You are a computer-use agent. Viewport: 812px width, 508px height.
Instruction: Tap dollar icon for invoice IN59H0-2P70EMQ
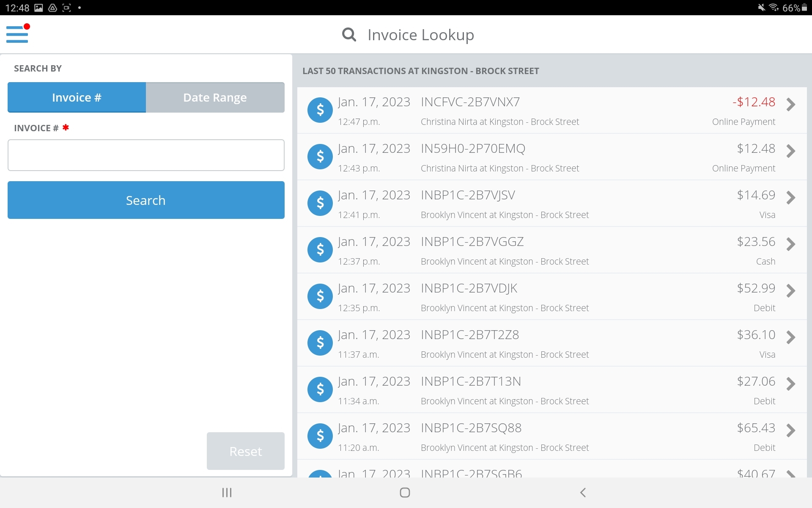coord(320,157)
